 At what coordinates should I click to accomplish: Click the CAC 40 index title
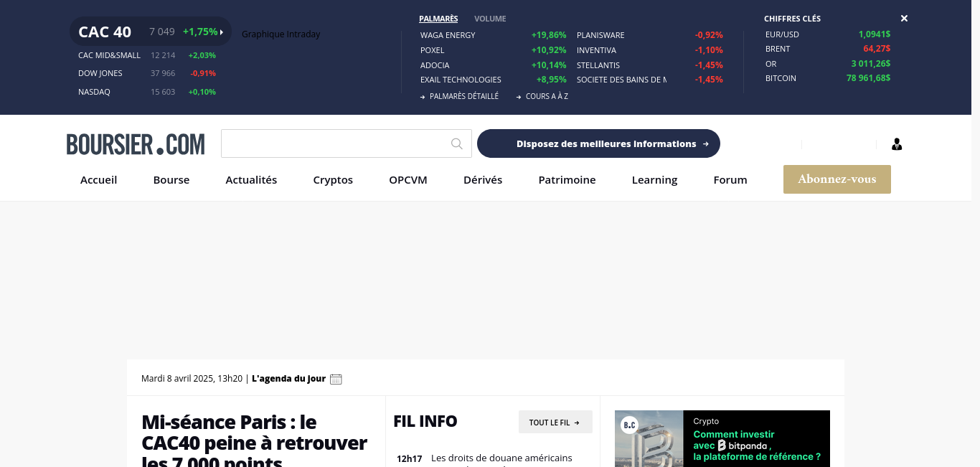[x=105, y=32]
